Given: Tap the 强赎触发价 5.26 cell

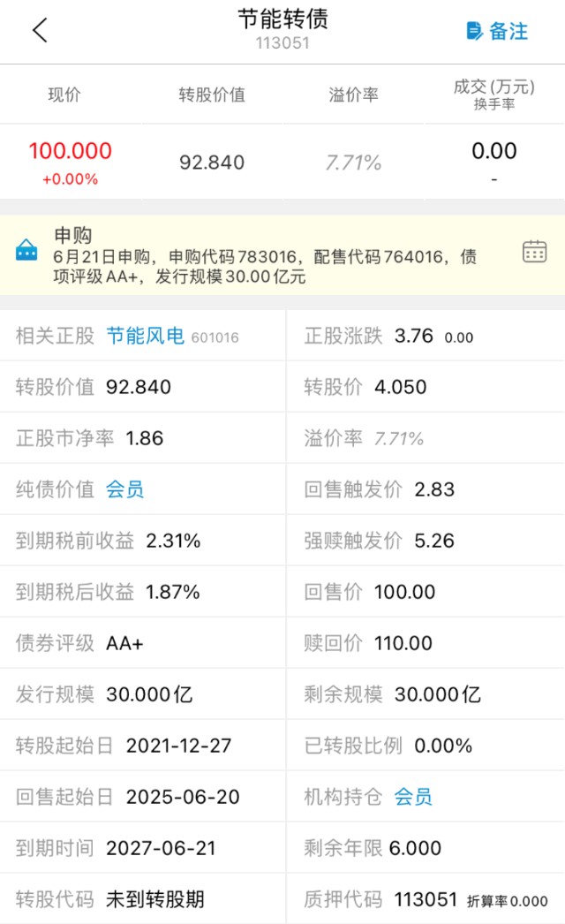Looking at the screenshot, I should click(x=426, y=541).
